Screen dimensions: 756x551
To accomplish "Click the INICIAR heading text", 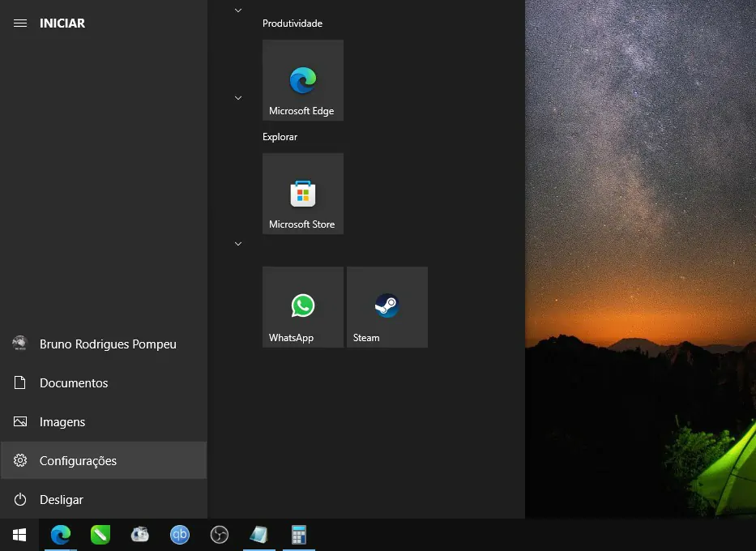I will click(x=62, y=23).
